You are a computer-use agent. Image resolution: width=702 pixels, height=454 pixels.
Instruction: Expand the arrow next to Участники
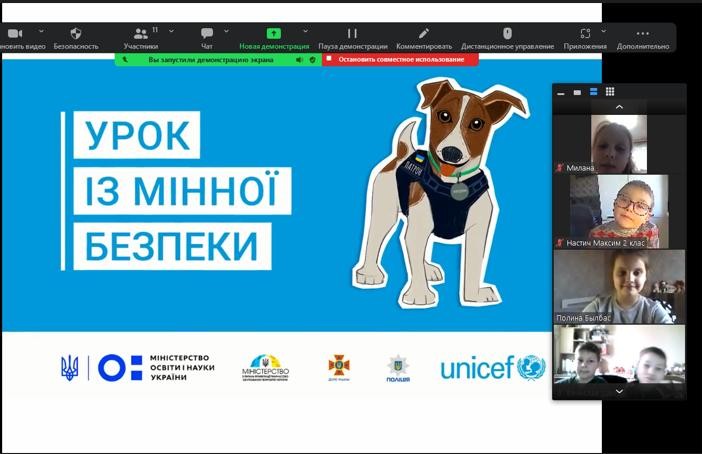pyautogui.click(x=171, y=31)
